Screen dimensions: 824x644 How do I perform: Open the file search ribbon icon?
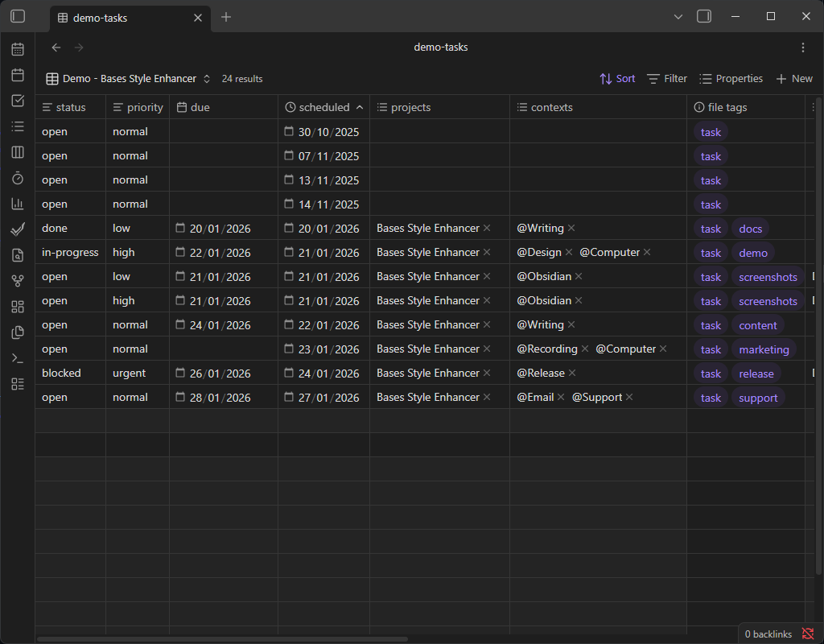(x=18, y=255)
